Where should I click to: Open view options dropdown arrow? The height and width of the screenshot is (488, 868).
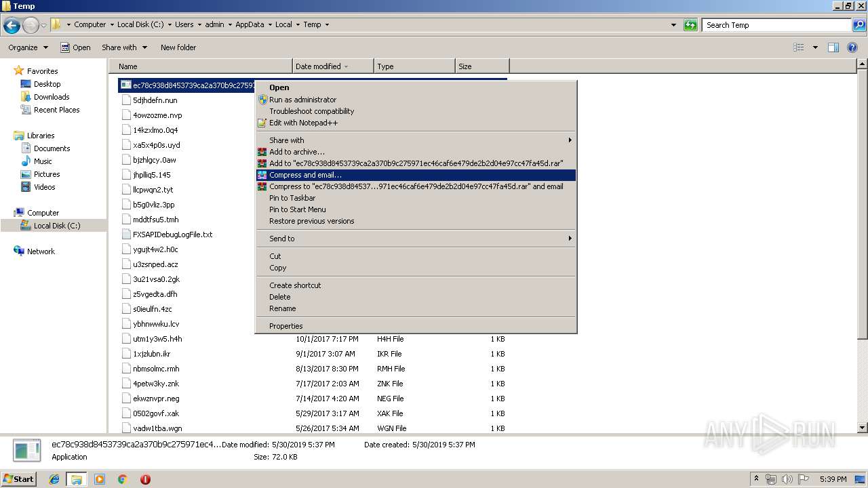coord(815,47)
